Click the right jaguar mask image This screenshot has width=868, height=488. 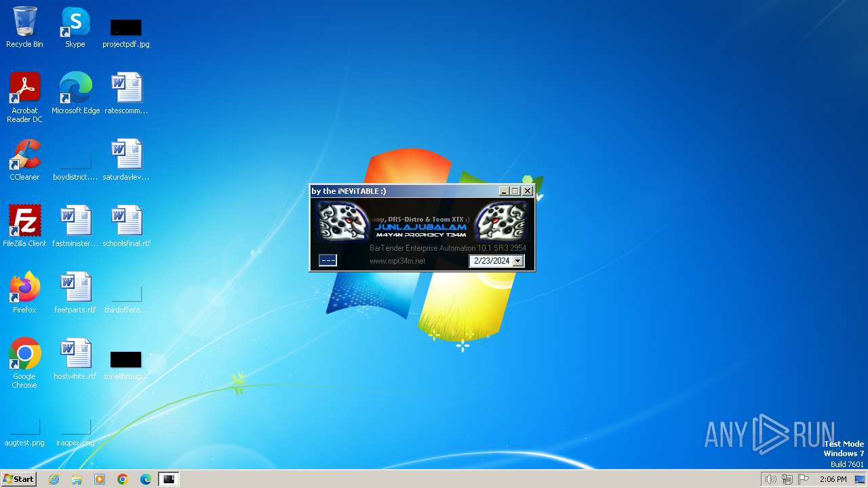click(x=501, y=221)
